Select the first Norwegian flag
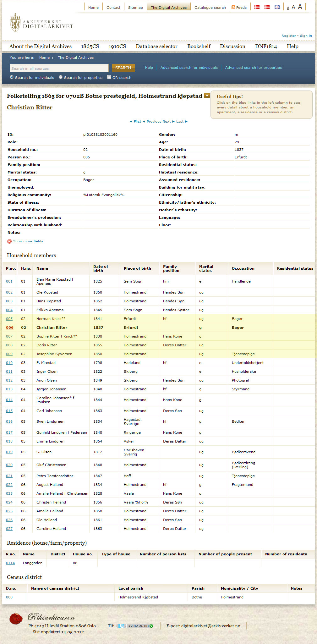This screenshot has height=644, width=317. point(257,7)
